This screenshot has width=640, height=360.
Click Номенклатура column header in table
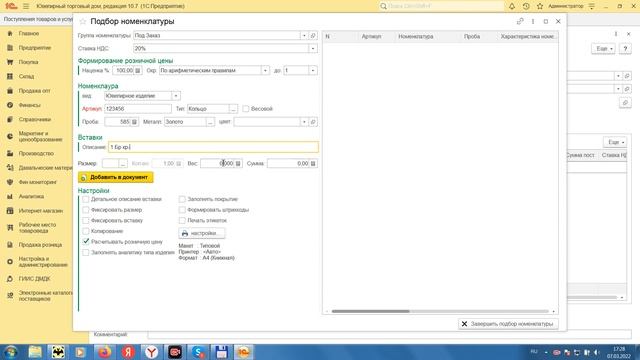[x=416, y=36]
